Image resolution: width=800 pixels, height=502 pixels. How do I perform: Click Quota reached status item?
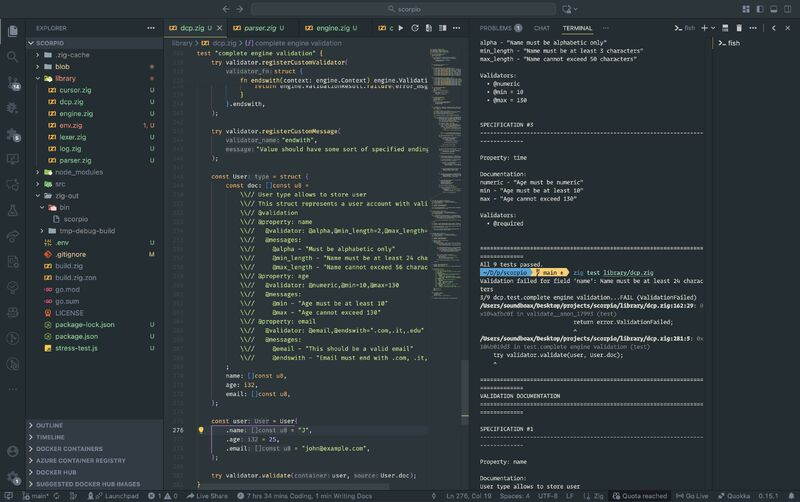tap(640, 496)
